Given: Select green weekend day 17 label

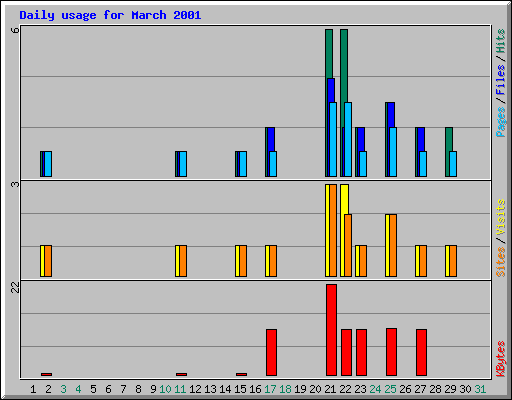Looking at the screenshot, I should point(270,389).
